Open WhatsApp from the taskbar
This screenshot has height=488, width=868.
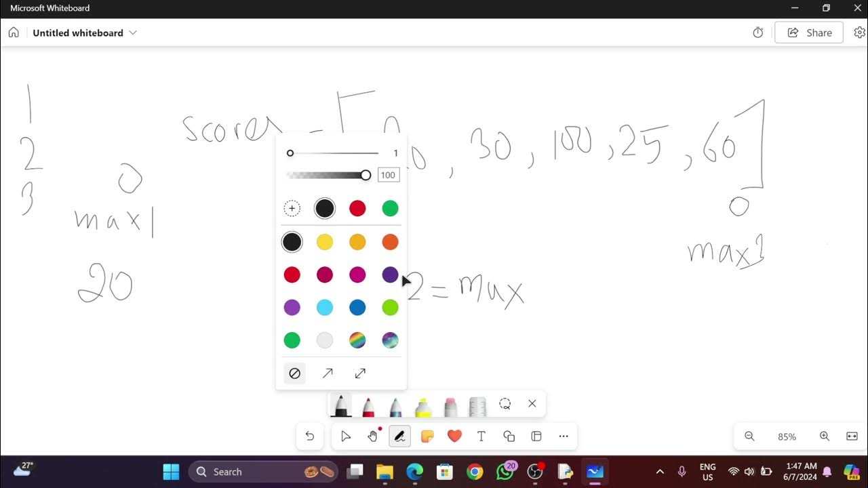coord(505,471)
